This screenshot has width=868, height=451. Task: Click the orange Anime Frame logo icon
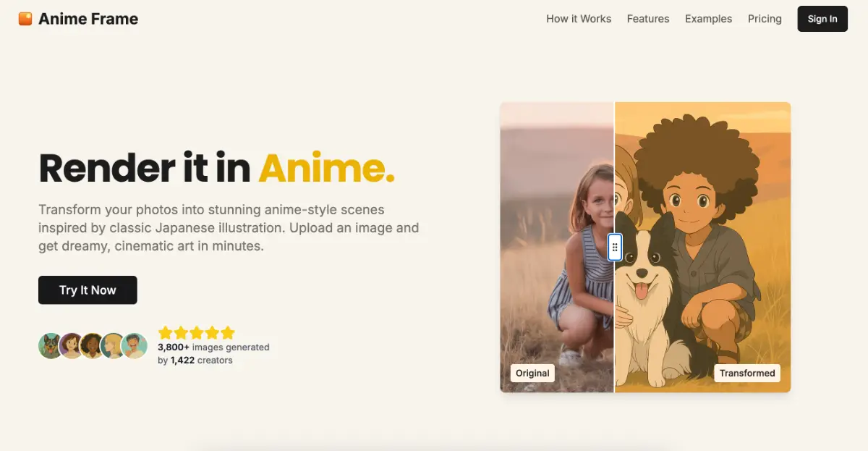(25, 19)
